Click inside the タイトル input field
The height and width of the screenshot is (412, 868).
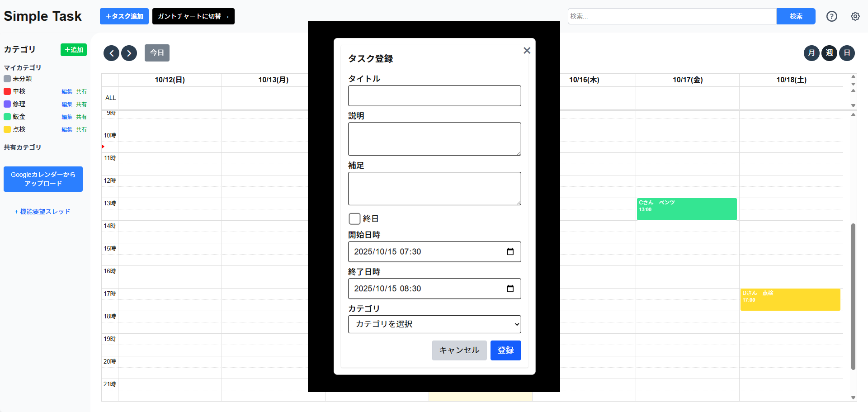coord(434,95)
